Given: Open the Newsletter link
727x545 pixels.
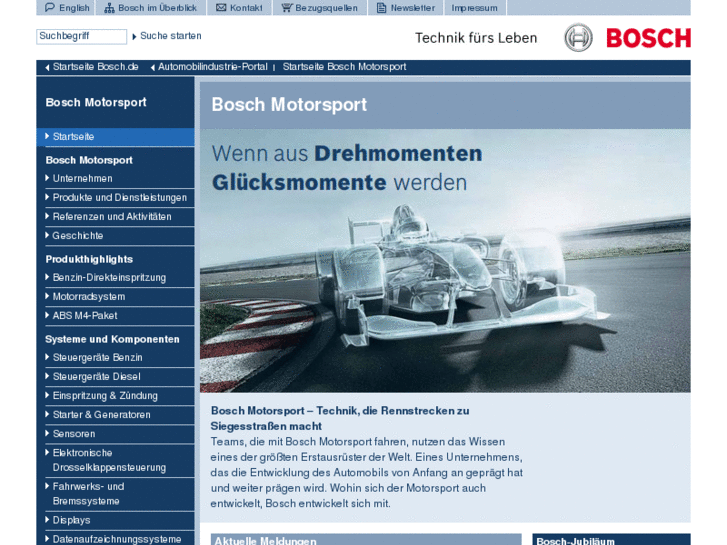Looking at the screenshot, I should 413,8.
